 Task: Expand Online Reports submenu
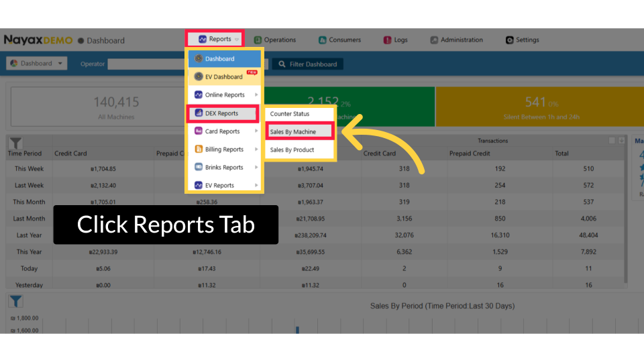coord(225,95)
